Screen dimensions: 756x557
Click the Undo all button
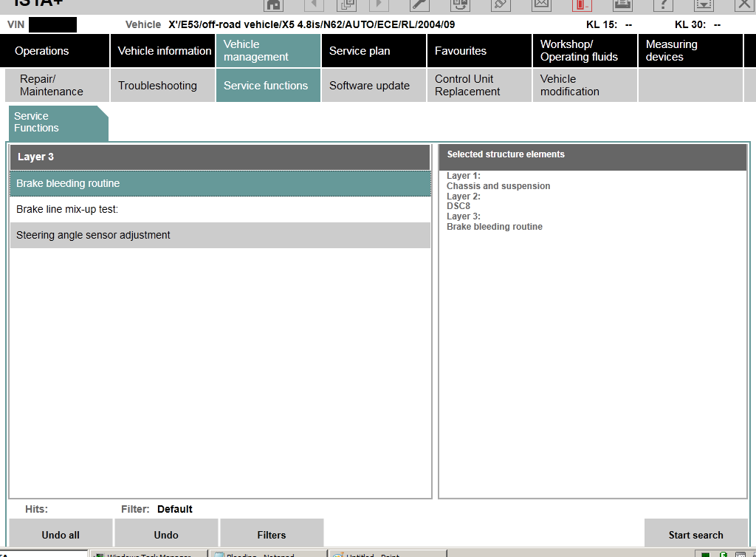coord(61,535)
